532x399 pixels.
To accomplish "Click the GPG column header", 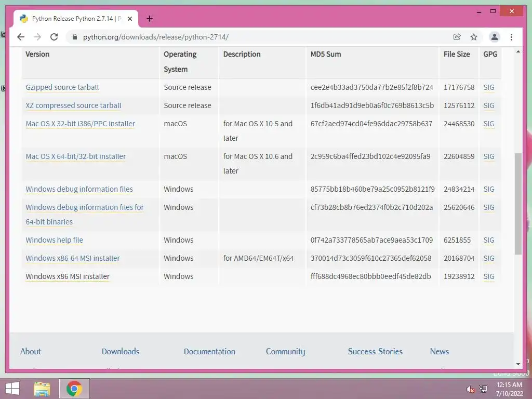I will click(x=490, y=54).
